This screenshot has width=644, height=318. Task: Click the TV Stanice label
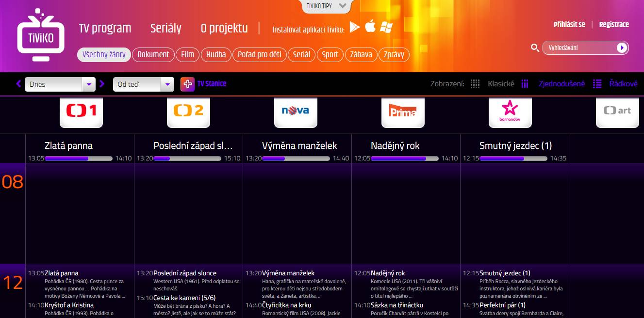pos(212,84)
